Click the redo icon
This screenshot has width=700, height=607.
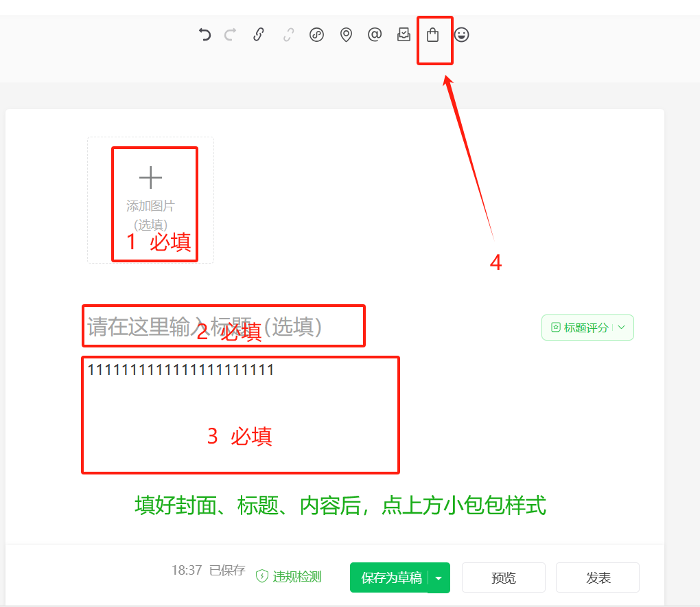(229, 34)
